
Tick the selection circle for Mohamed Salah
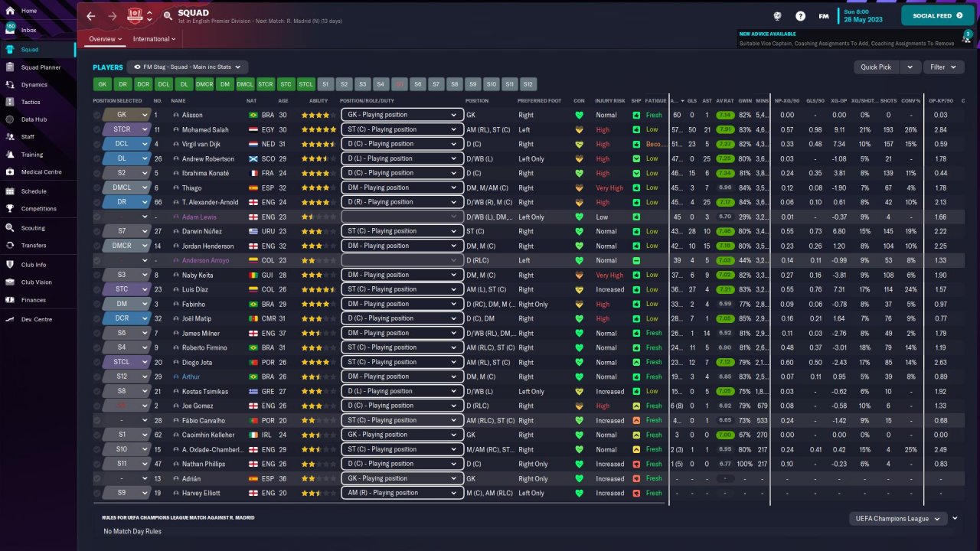point(97,129)
